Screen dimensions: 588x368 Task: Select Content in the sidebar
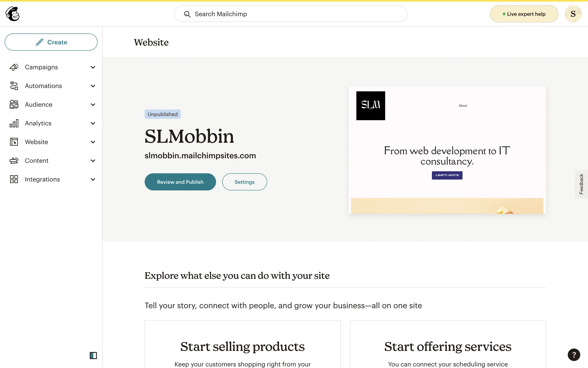coord(37,161)
